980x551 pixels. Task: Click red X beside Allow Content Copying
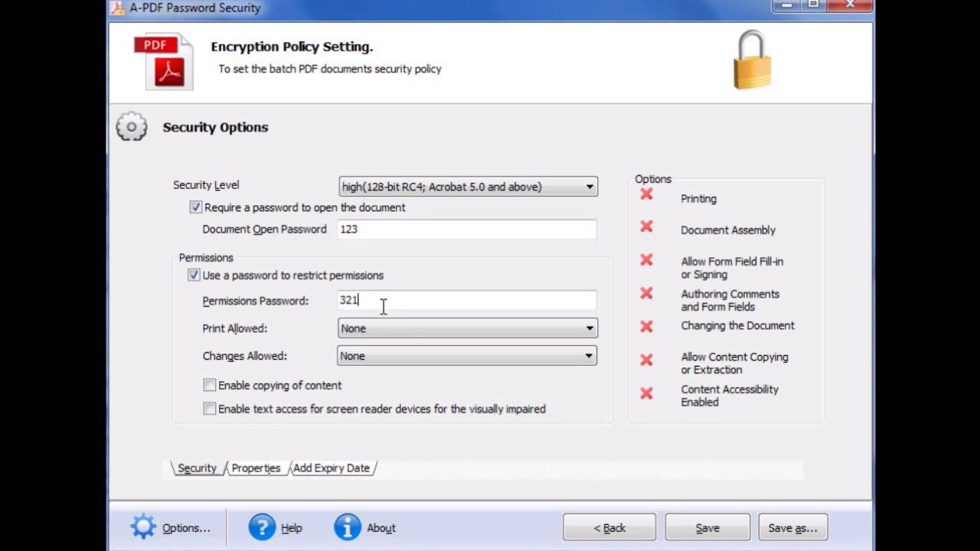click(x=647, y=360)
